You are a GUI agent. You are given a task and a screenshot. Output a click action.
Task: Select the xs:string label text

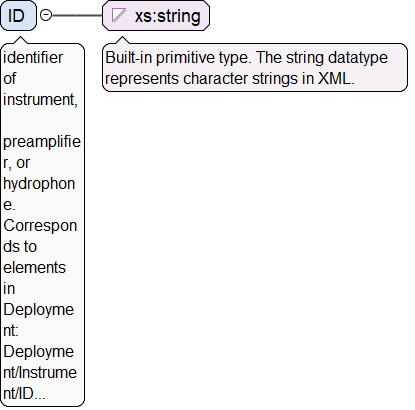click(167, 16)
